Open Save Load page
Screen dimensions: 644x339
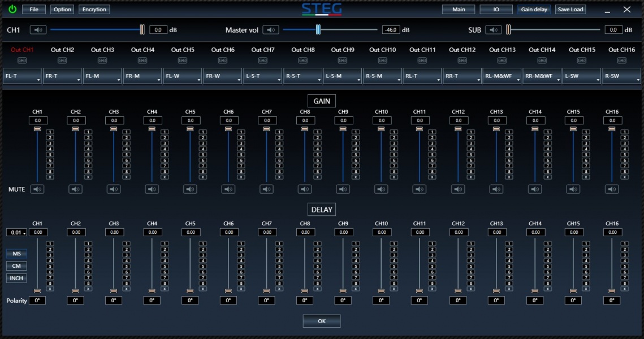pyautogui.click(x=570, y=9)
